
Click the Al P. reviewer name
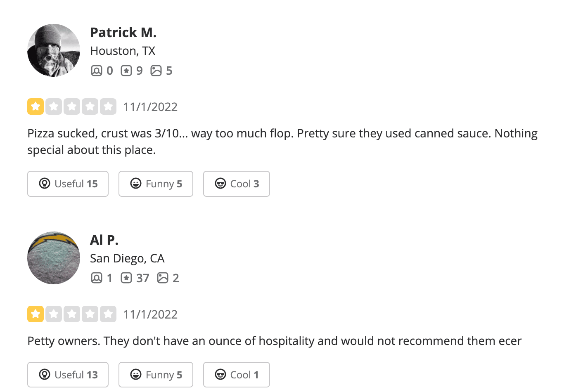[x=104, y=240]
